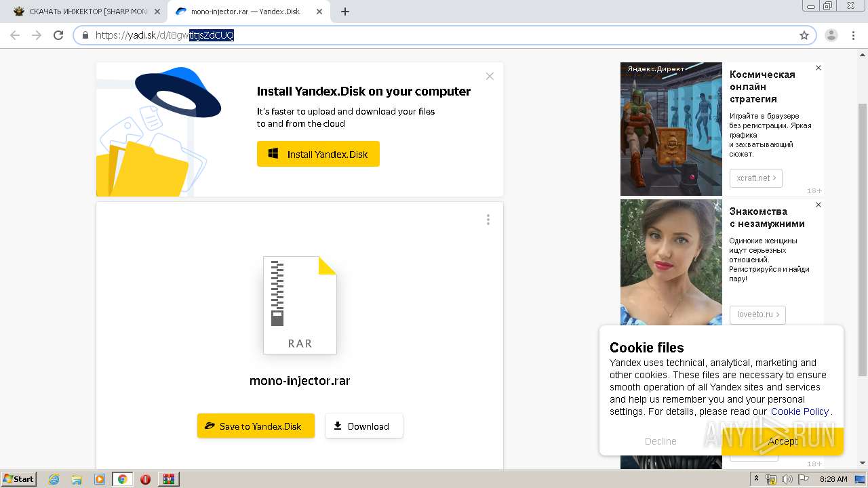Click the 8:28 AM system clock

(833, 479)
